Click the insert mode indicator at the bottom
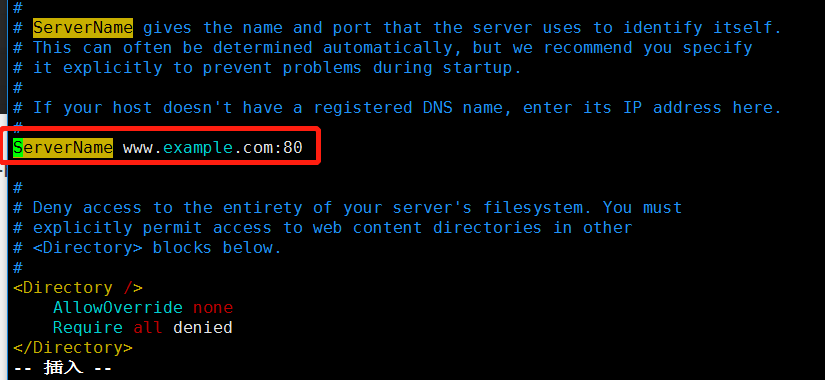 [x=63, y=368]
